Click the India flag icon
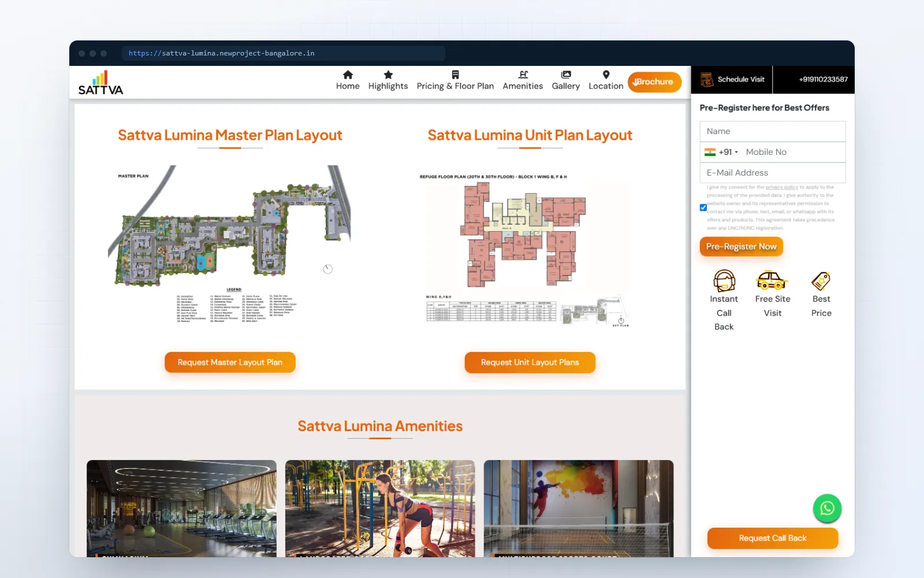The height and width of the screenshot is (578, 924). tap(710, 152)
